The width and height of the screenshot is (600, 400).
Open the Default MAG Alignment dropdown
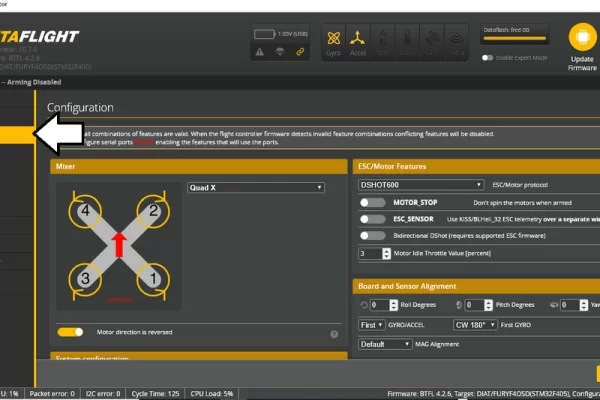pos(385,343)
